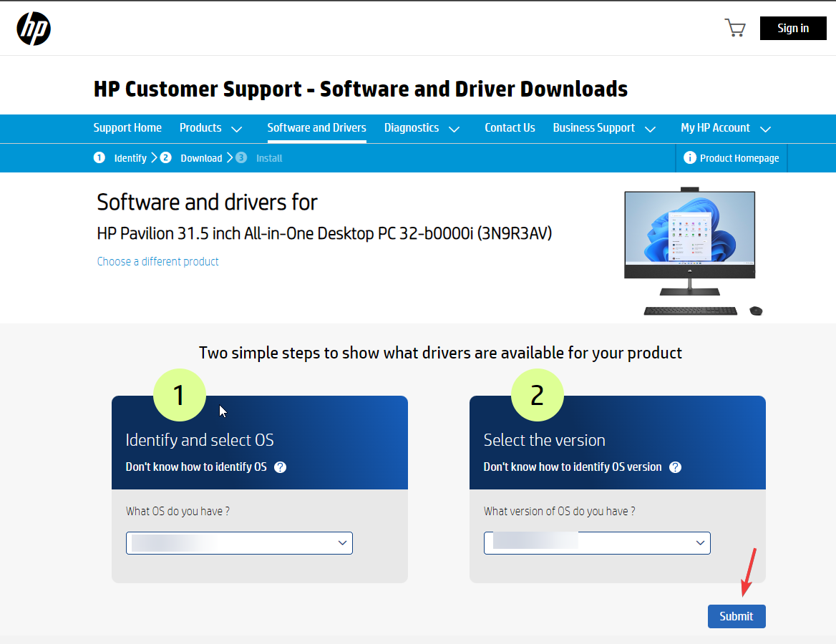The width and height of the screenshot is (836, 644).
Task: Open the Contact Us page
Action: (x=510, y=128)
